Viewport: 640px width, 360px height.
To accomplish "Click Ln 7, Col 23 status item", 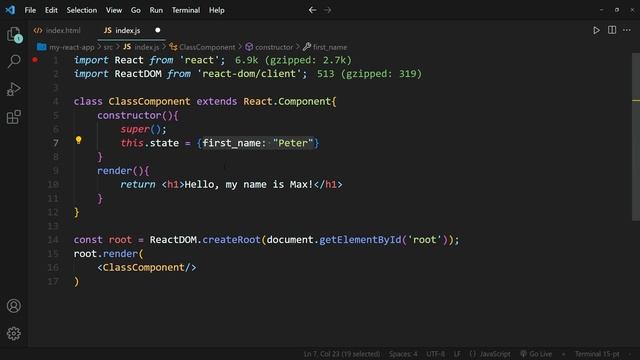I will [342, 354].
